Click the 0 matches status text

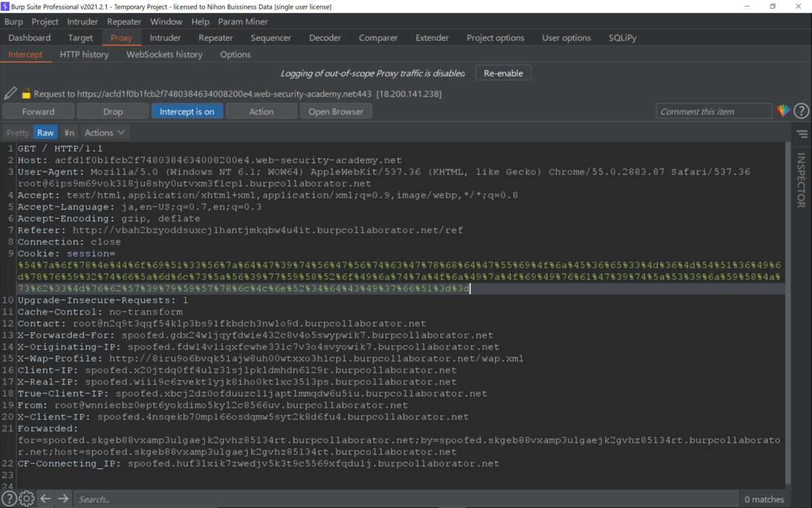point(764,499)
